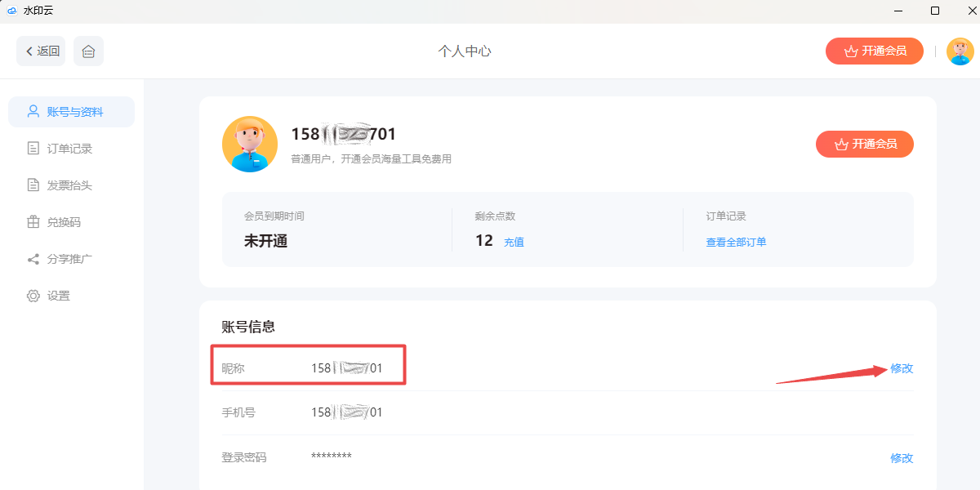Image resolution: width=980 pixels, height=490 pixels.
Task: Open the 发票抬头 sidebar item
Action: tap(71, 185)
